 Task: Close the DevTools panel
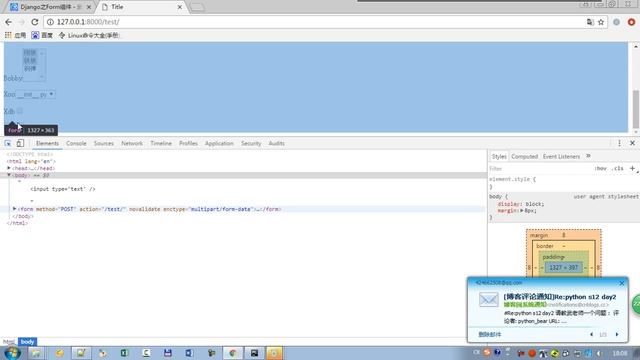coord(632,143)
